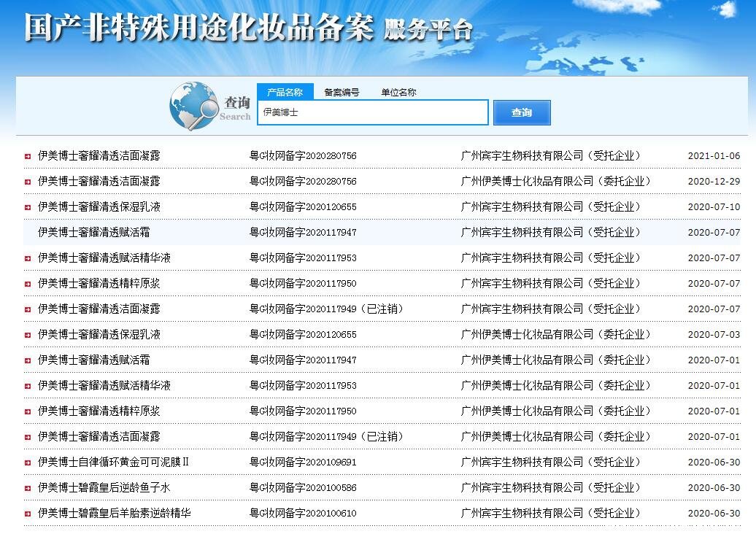The image size is (756, 534).
Task: Open 伊美博士奢耀清透洁面凝露 filed 2021-01-06
Action: click(x=99, y=155)
